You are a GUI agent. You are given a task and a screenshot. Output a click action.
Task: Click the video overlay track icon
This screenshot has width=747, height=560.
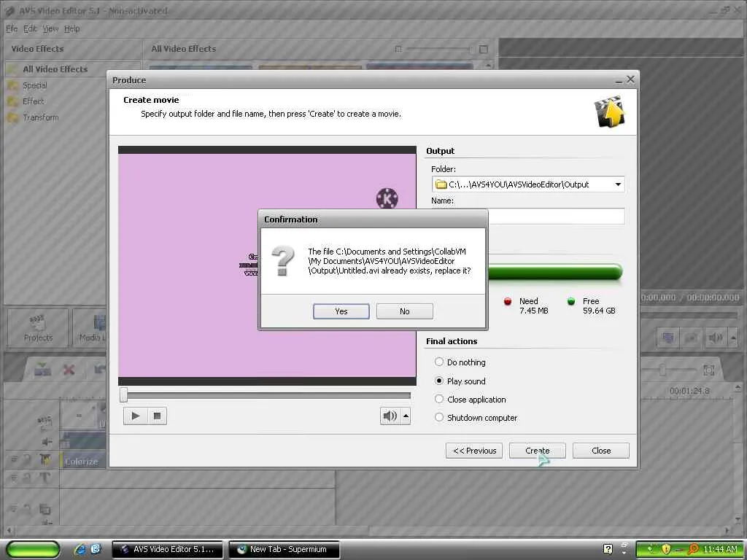click(45, 509)
